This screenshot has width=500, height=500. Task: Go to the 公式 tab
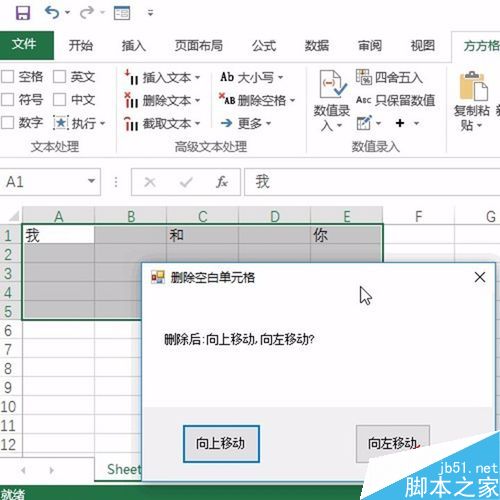click(x=264, y=46)
